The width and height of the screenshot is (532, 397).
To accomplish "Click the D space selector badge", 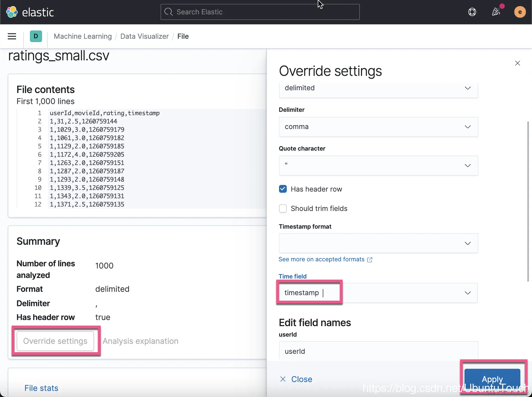I will [x=36, y=36].
